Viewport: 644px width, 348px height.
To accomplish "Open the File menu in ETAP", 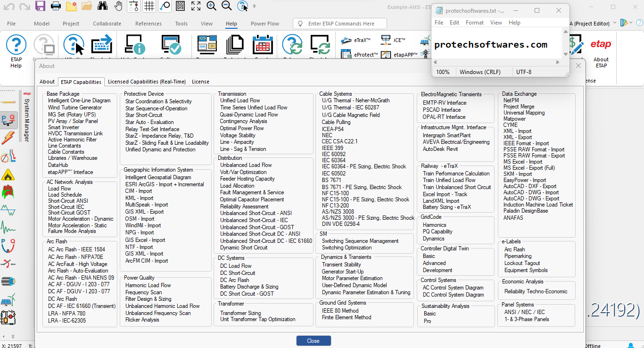I will click(x=11, y=24).
